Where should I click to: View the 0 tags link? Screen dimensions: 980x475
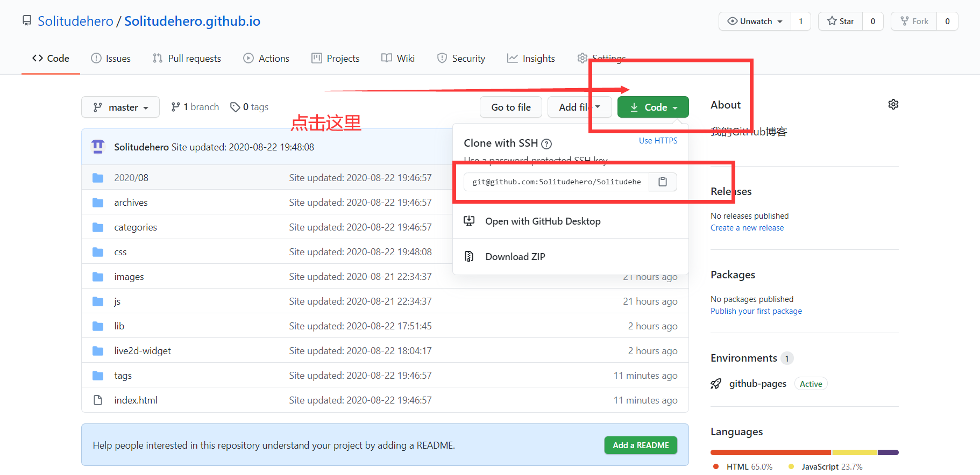point(250,107)
